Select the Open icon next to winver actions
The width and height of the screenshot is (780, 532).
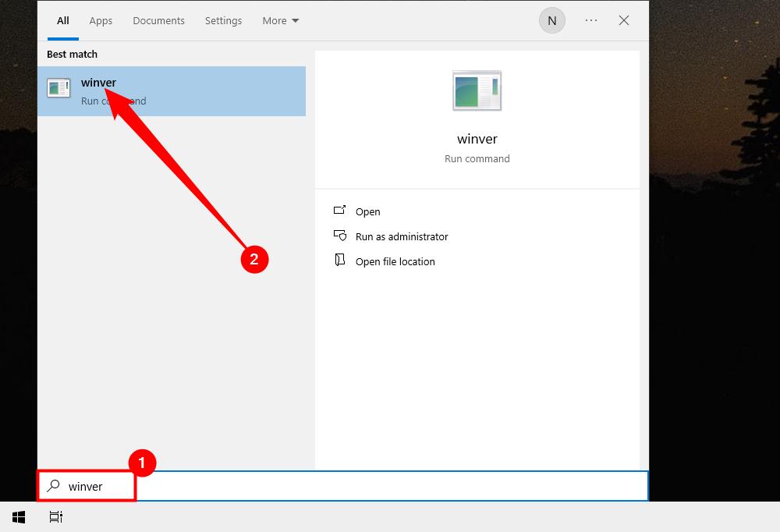tap(340, 211)
